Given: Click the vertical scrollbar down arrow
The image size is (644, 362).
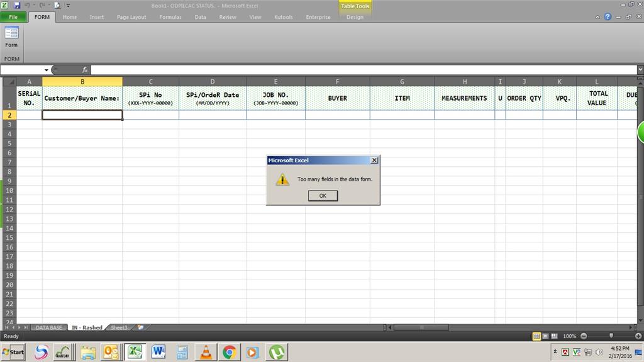Looking at the screenshot, I should (640, 320).
